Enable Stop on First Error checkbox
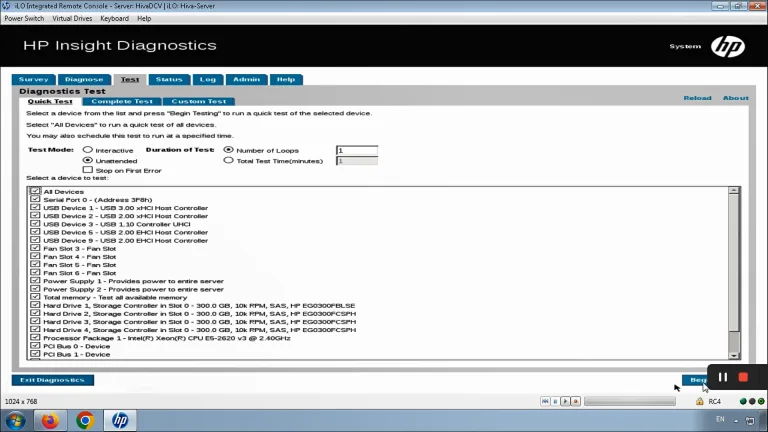768x432 pixels. [x=88, y=169]
